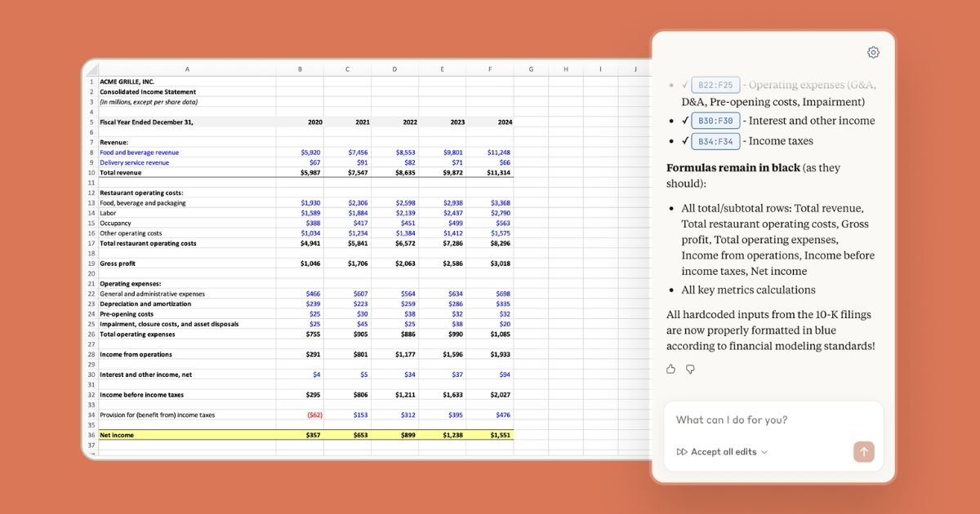Screen dimensions: 980x514
Task: Click the $1,933 income from operations cell
Action: tap(490, 354)
